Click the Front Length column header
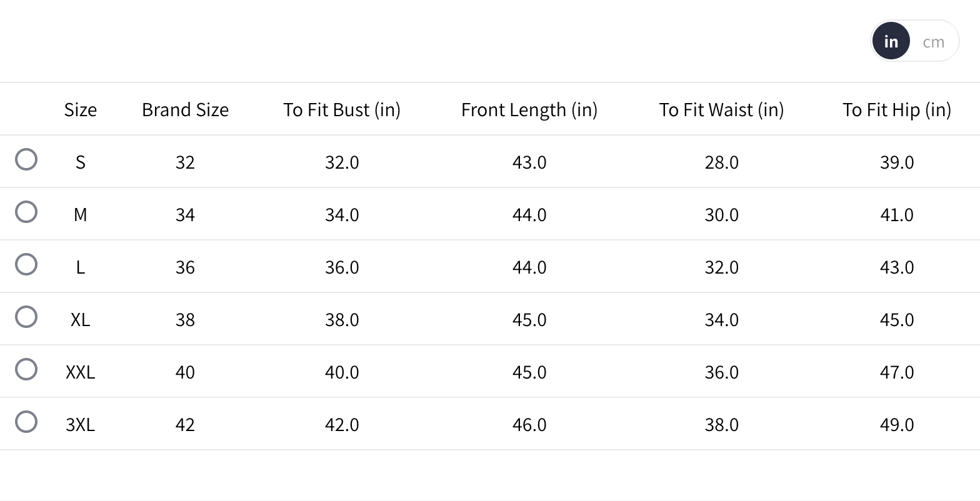The image size is (980, 501). [529, 110]
